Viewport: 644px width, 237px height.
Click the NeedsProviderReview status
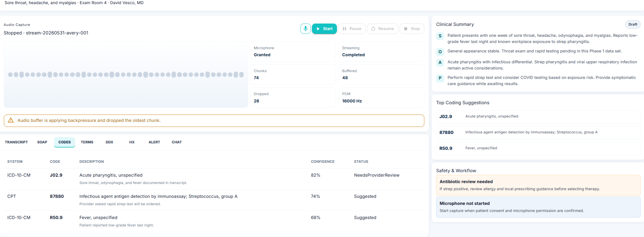pyautogui.click(x=377, y=175)
